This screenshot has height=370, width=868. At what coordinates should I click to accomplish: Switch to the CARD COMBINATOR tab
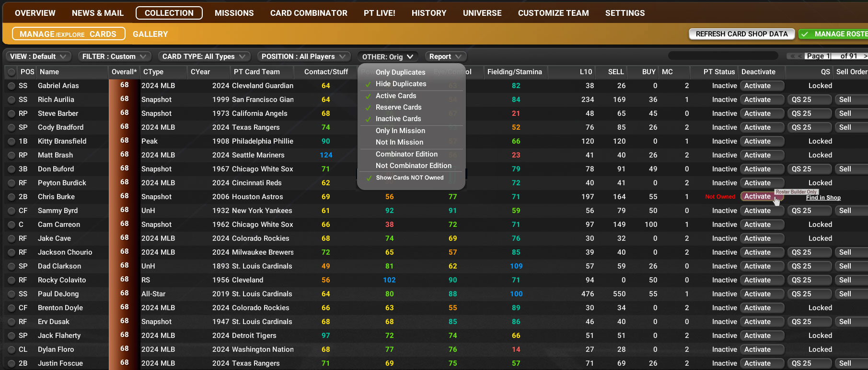point(309,13)
